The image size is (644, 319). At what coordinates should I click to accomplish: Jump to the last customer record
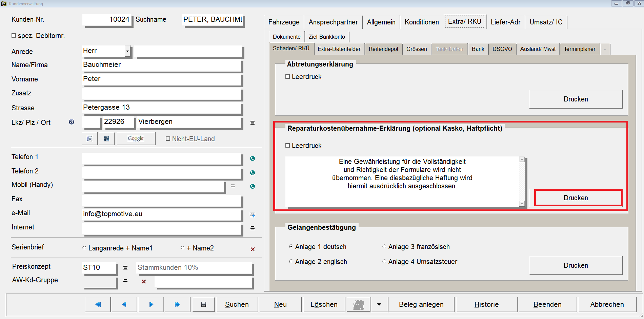tap(178, 304)
